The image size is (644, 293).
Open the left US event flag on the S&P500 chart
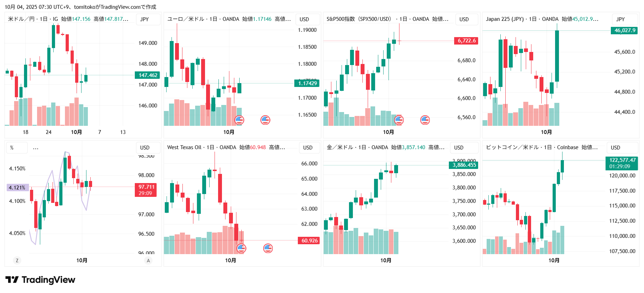tap(399, 120)
